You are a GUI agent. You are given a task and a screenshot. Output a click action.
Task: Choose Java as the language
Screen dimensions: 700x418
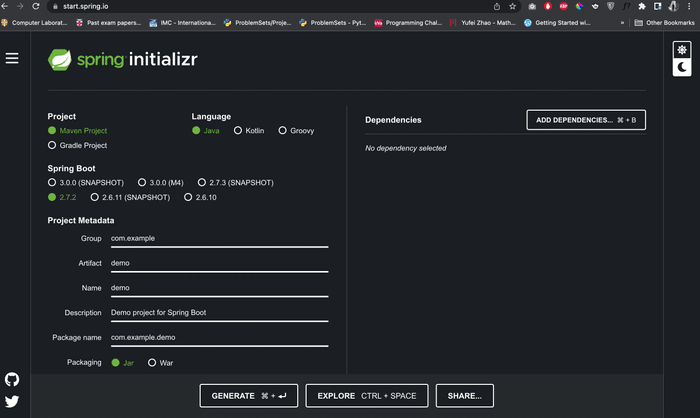tap(206, 130)
